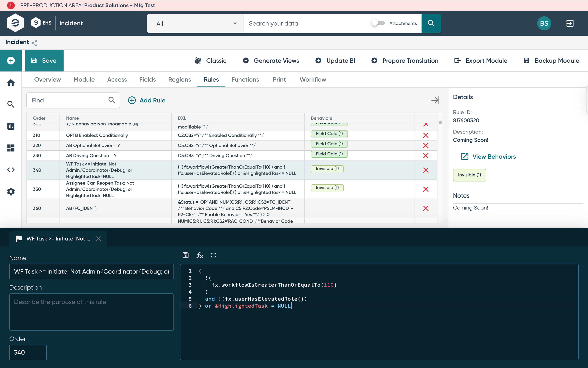Click Invisible (1) badge in row 340
The height and width of the screenshot is (368, 588).
(x=327, y=168)
